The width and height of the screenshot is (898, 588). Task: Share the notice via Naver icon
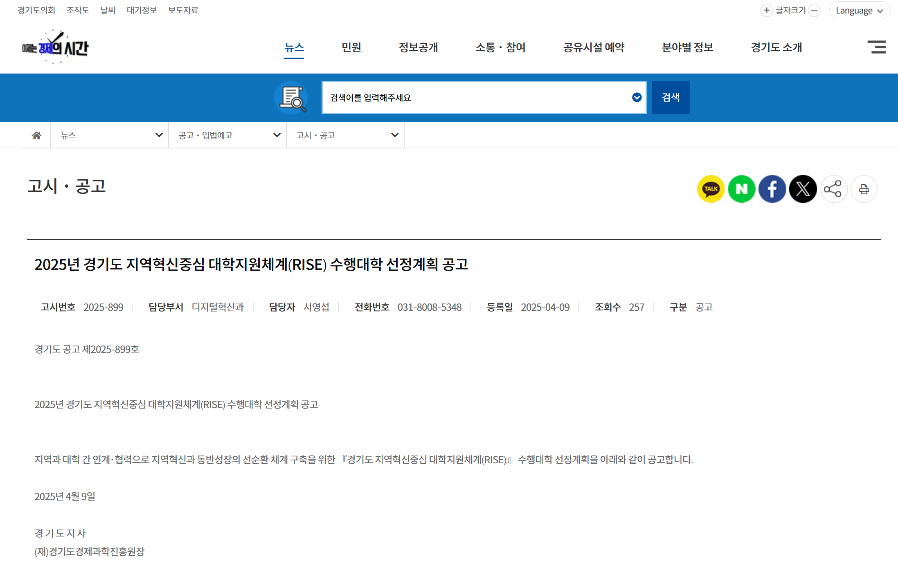(741, 189)
